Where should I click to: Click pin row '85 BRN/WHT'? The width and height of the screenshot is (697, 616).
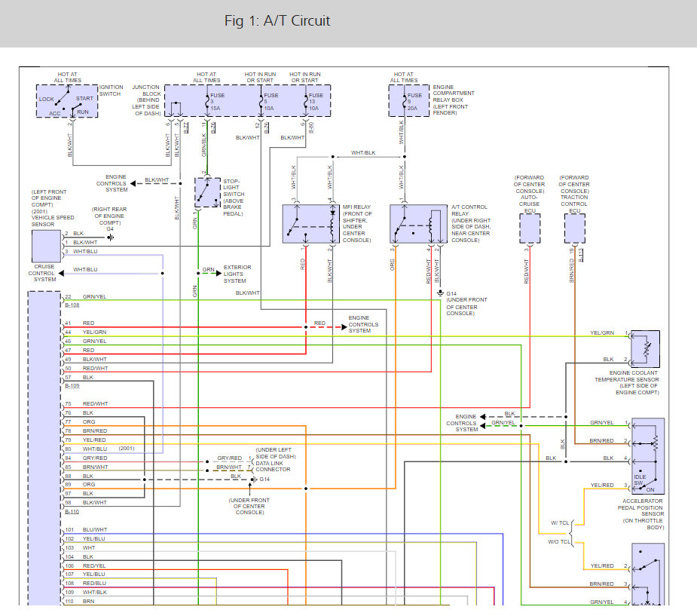tap(86, 467)
